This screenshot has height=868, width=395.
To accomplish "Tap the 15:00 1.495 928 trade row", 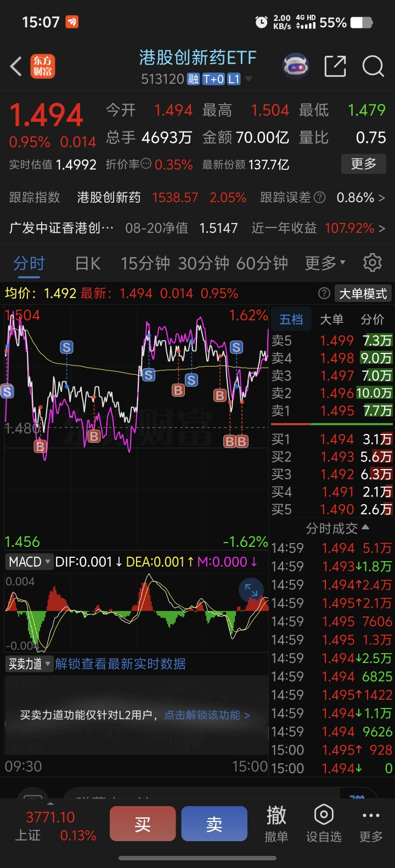I will (x=332, y=750).
